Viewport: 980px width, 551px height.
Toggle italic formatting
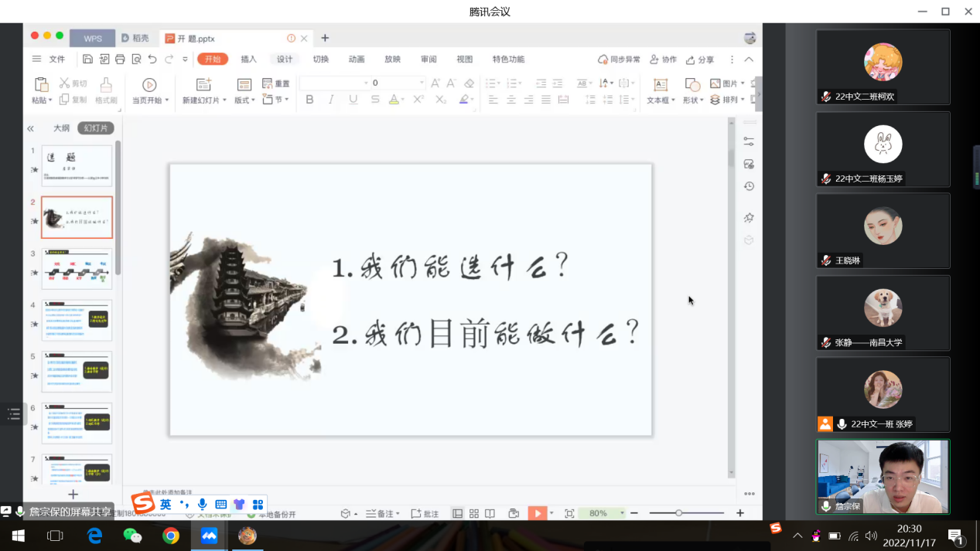click(x=331, y=100)
